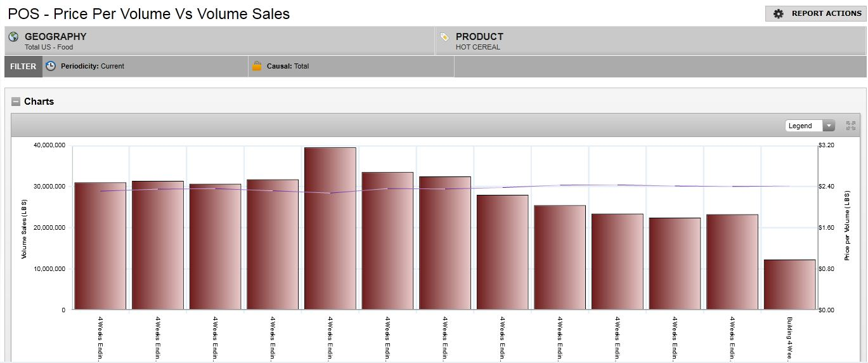The height and width of the screenshot is (363, 868).
Task: Click the 'Building 4 Wee...' x-axis label
Action: click(790, 338)
